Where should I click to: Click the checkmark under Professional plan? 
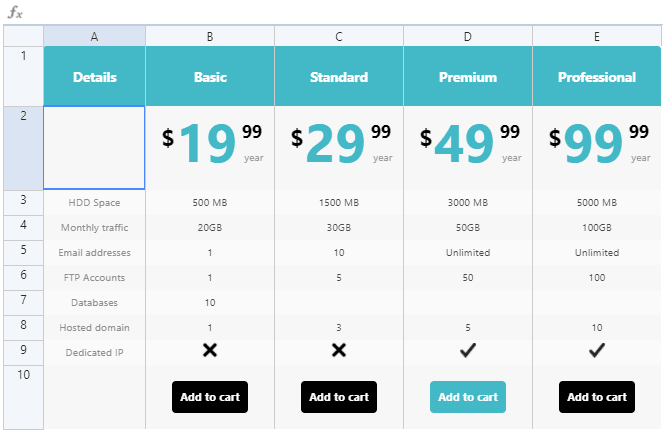pyautogui.click(x=597, y=350)
